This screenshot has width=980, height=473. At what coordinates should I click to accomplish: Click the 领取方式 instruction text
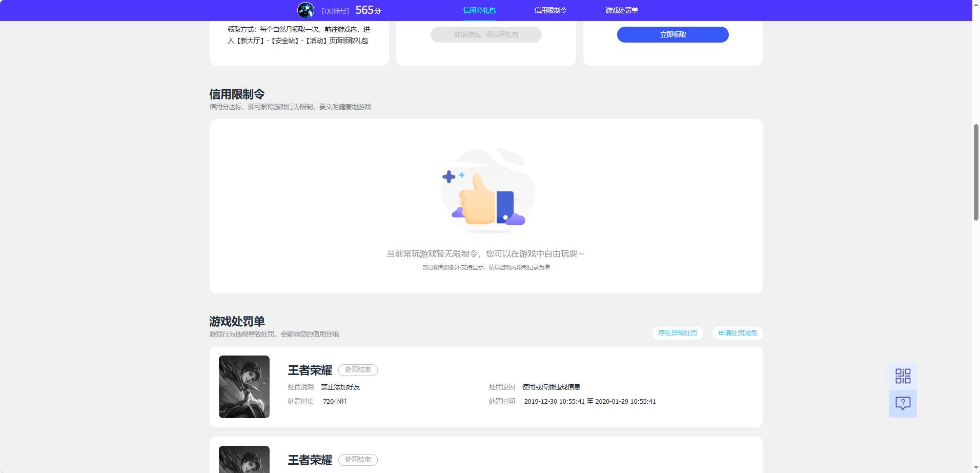pyautogui.click(x=299, y=35)
